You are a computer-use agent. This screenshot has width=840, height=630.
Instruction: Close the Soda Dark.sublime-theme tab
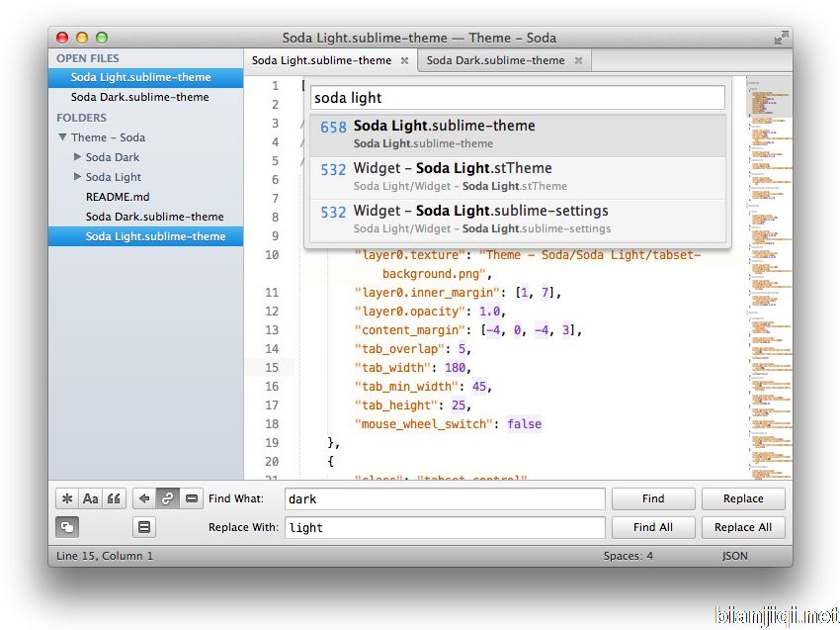coord(578,60)
